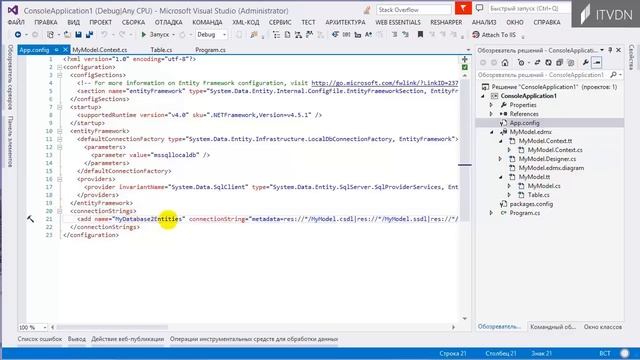This screenshot has height=360, width=640.
Task: Expand the MyModel.Designer.cs node
Action: 500,159
